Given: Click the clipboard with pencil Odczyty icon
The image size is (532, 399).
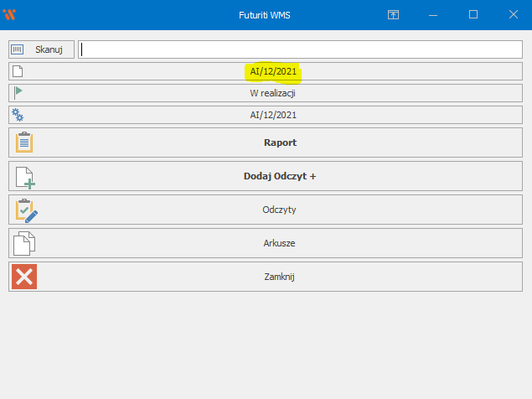Looking at the screenshot, I should 25,210.
